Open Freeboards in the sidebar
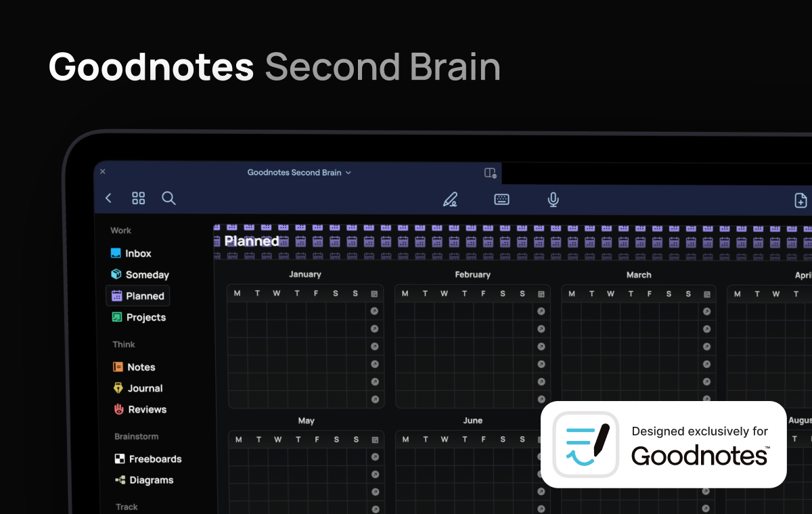 click(148, 459)
